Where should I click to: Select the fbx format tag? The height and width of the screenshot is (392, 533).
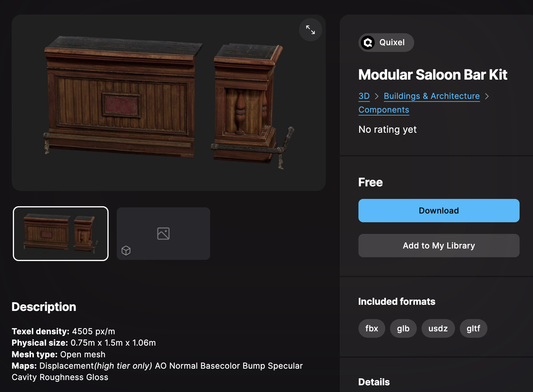372,328
